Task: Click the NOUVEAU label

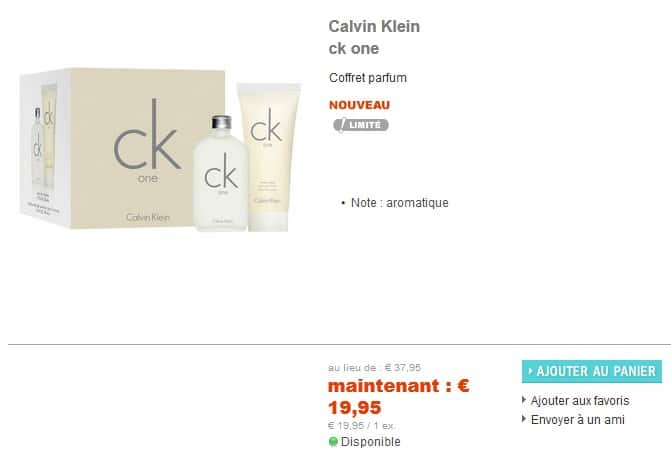Action: tap(359, 105)
